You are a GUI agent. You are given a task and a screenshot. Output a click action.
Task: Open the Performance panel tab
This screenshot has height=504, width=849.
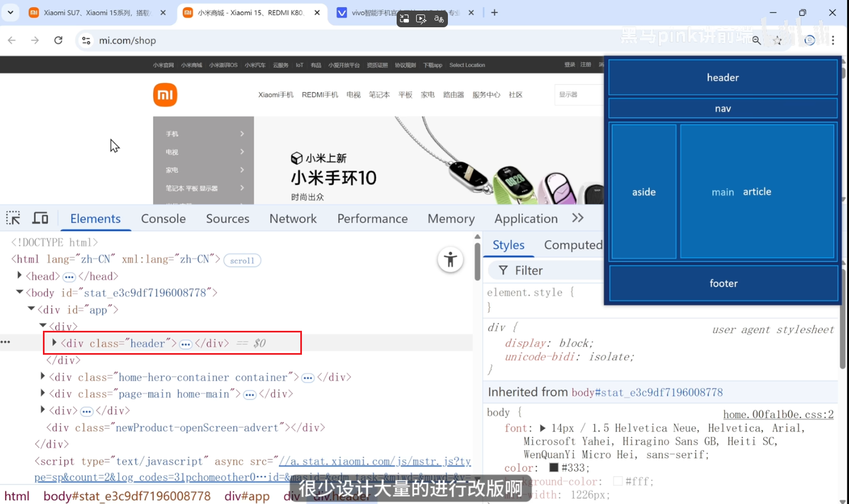click(373, 218)
